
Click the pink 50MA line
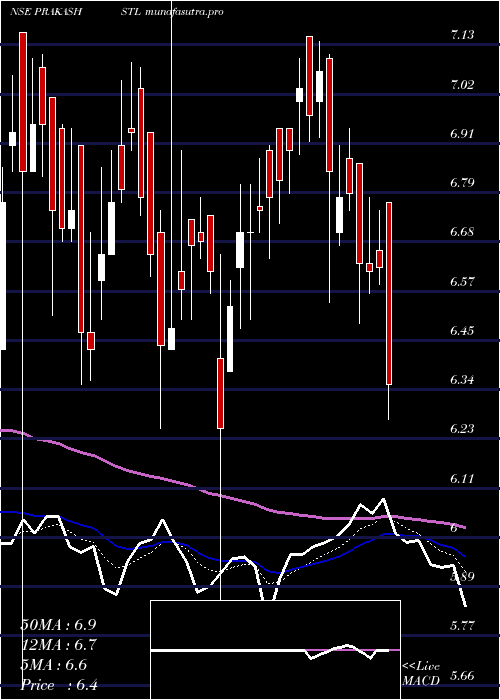click(x=232, y=497)
